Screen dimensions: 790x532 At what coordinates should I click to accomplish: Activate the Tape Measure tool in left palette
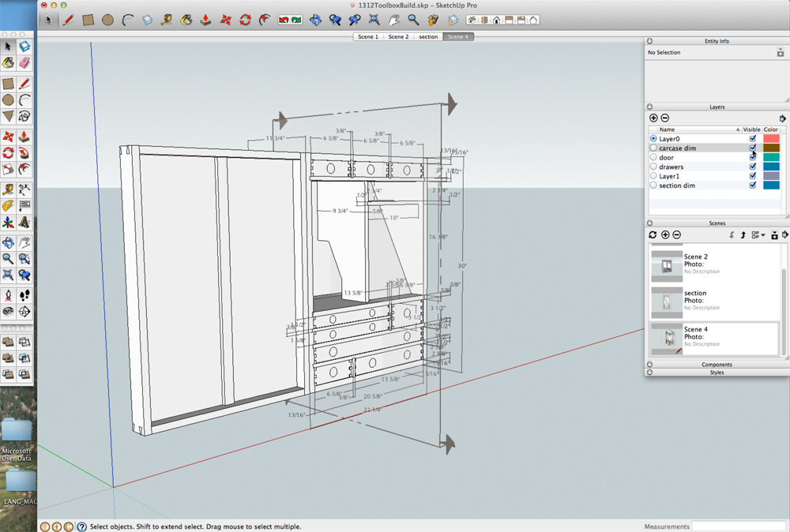point(8,189)
